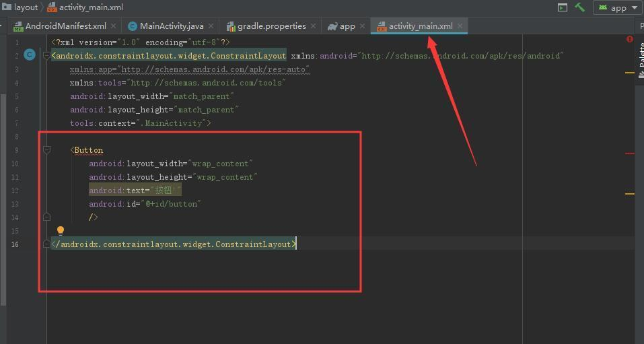The width and height of the screenshot is (644, 344).
Task: Click the xmlns:app line on line 3
Action: (190, 69)
